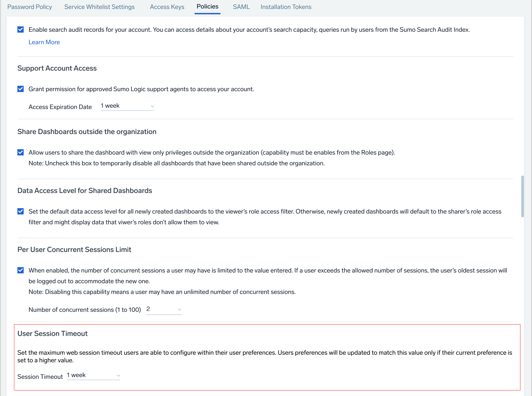532x396 pixels.
Task: Click the chevron on the Access Expiration dropdown
Action: pyautogui.click(x=153, y=106)
